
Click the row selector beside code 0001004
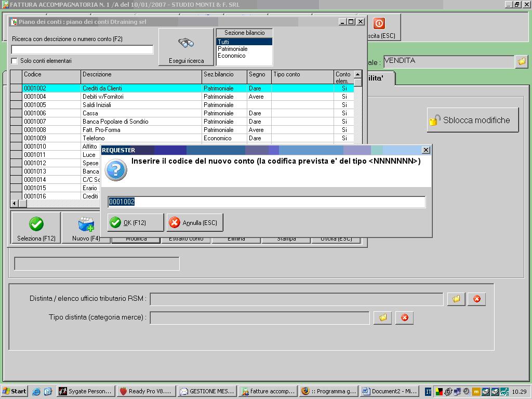point(16,97)
